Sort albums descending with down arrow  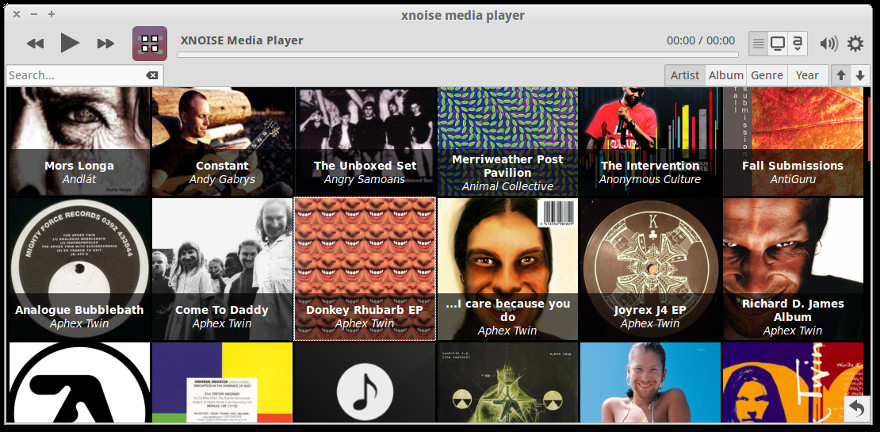[860, 75]
